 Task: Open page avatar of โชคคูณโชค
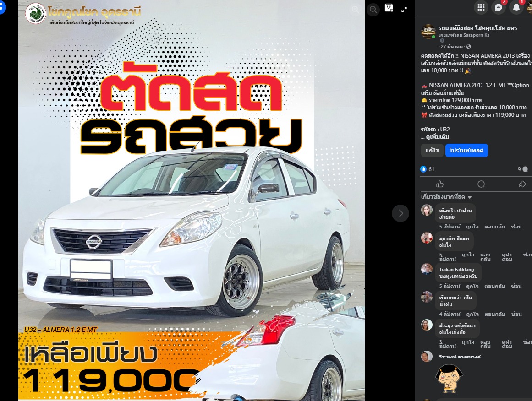(428, 32)
